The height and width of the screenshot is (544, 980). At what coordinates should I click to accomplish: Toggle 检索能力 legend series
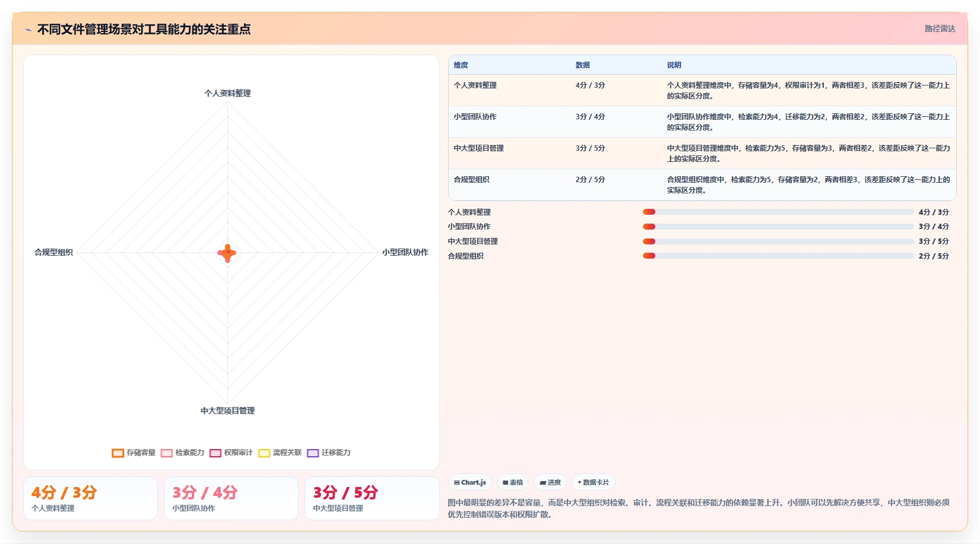pyautogui.click(x=182, y=453)
